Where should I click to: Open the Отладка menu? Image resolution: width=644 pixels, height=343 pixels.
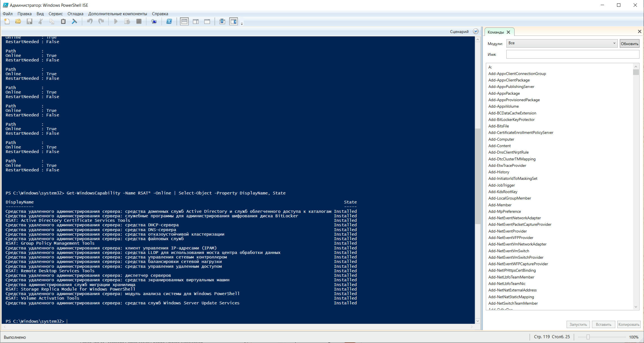coord(75,14)
